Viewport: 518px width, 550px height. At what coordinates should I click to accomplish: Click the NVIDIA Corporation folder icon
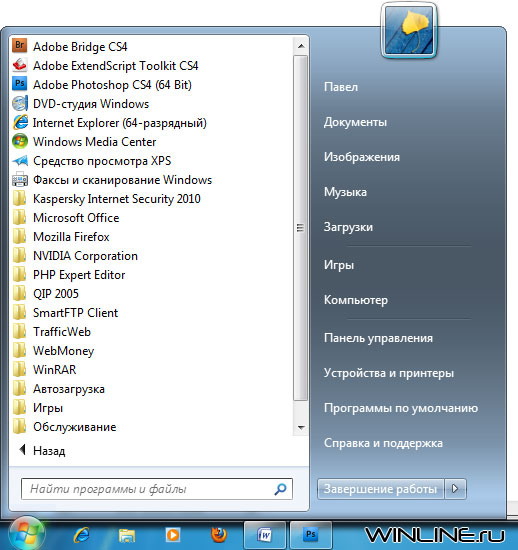(20, 256)
